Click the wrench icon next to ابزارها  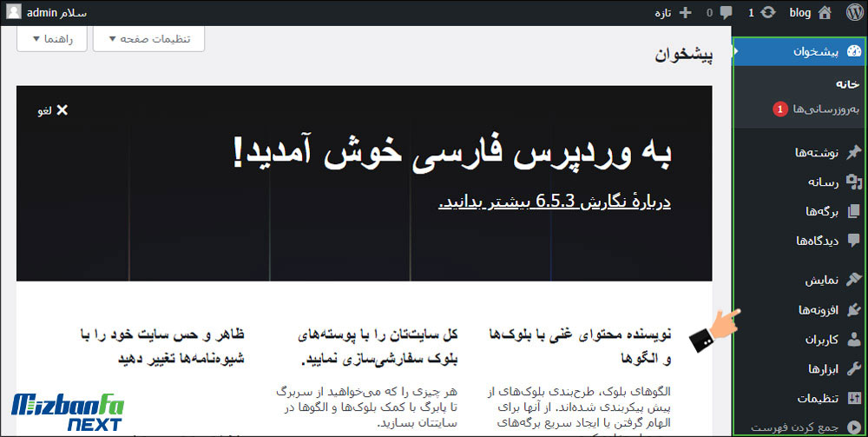(854, 369)
